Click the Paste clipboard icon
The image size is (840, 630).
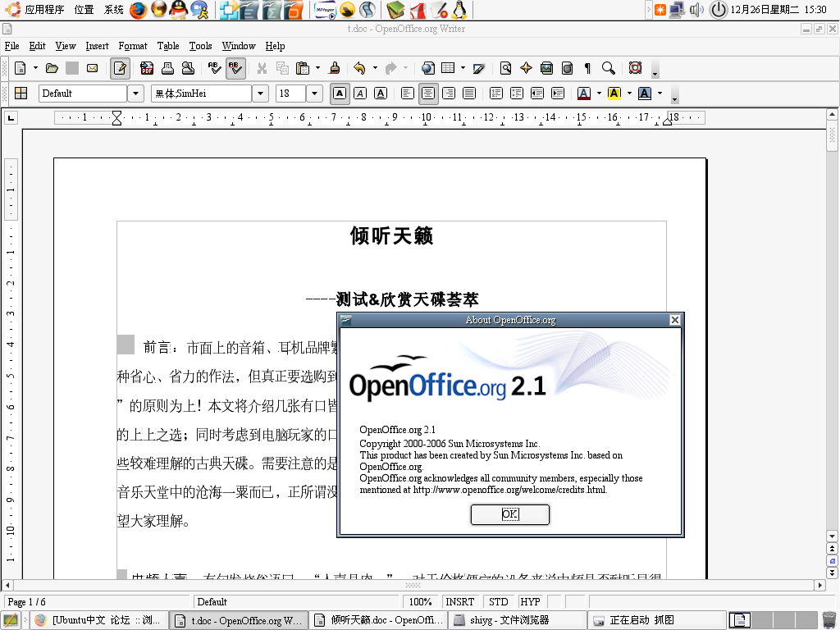303,68
